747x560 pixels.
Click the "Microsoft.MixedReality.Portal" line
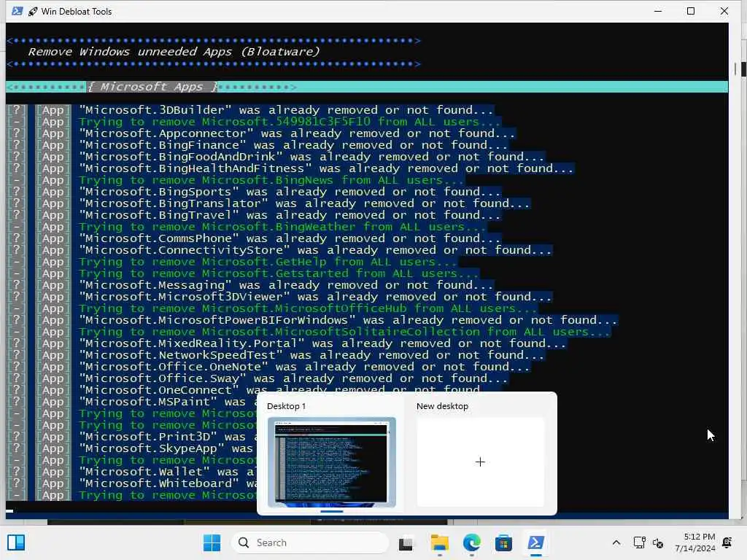322,343
